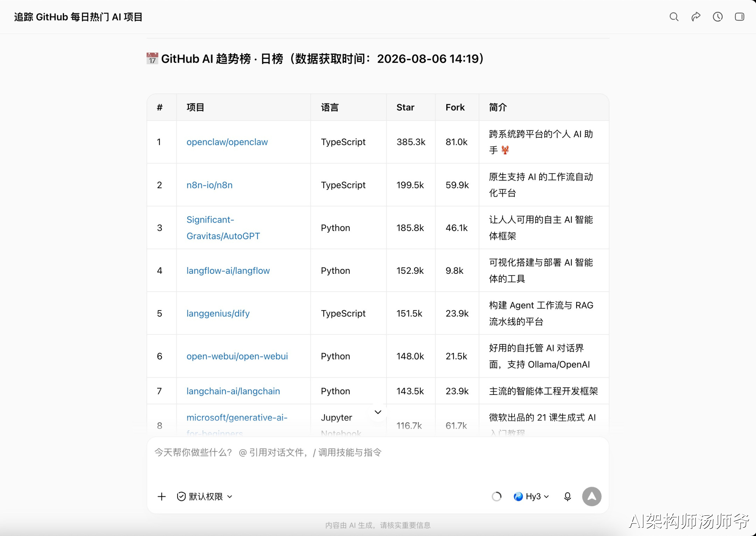This screenshot has width=756, height=536.
Task: Open the langflow-ai/langflow link
Action: coord(228,271)
